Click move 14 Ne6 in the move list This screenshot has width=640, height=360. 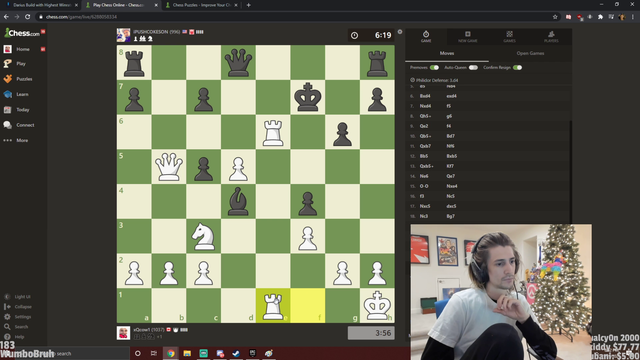click(424, 176)
